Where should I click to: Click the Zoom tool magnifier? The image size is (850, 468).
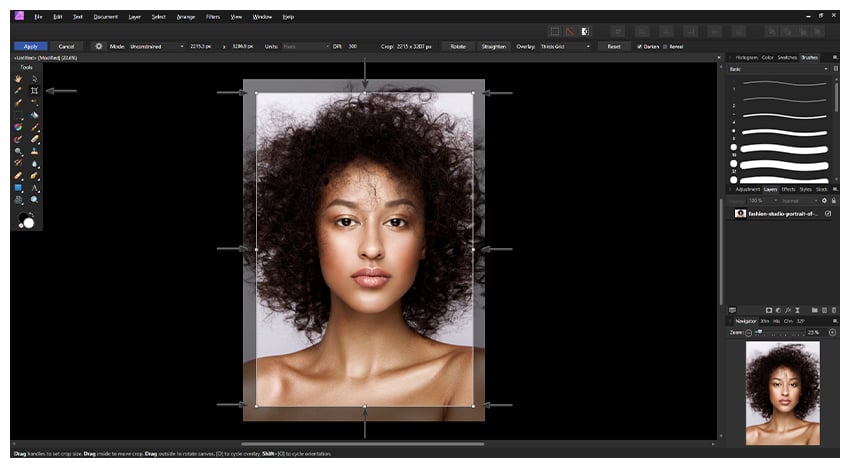(35, 200)
